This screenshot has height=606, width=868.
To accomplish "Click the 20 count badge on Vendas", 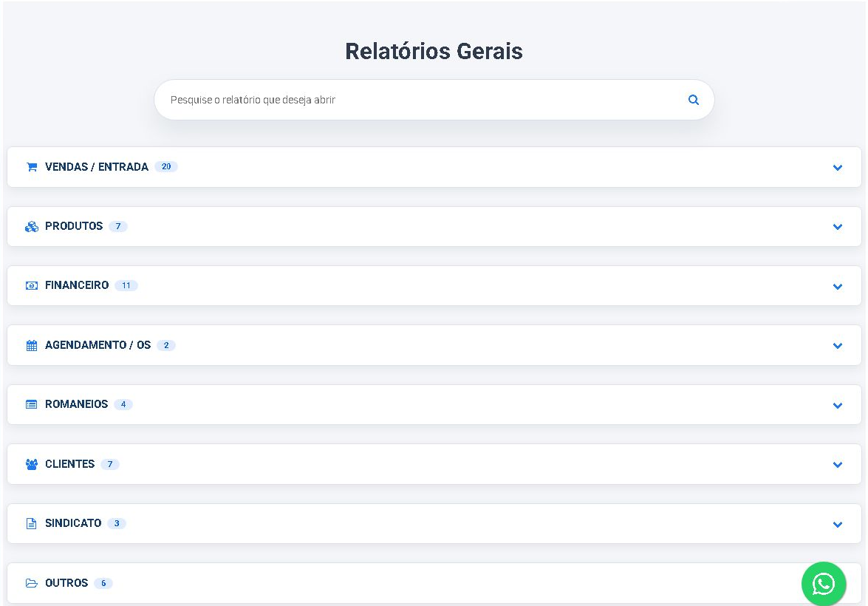I will point(166,167).
